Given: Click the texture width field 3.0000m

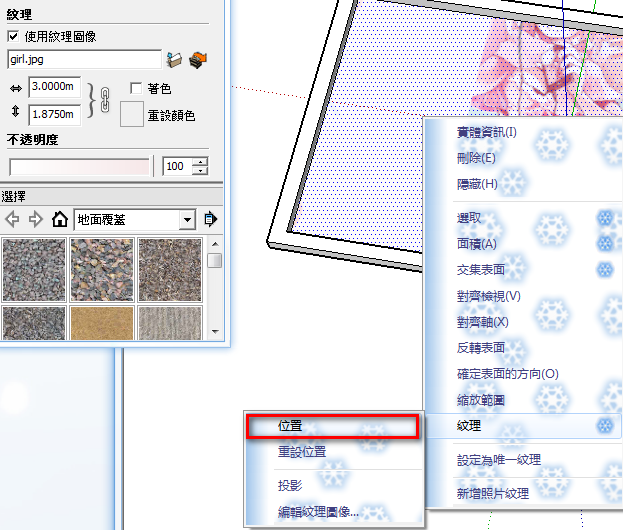Looking at the screenshot, I should click(54, 87).
